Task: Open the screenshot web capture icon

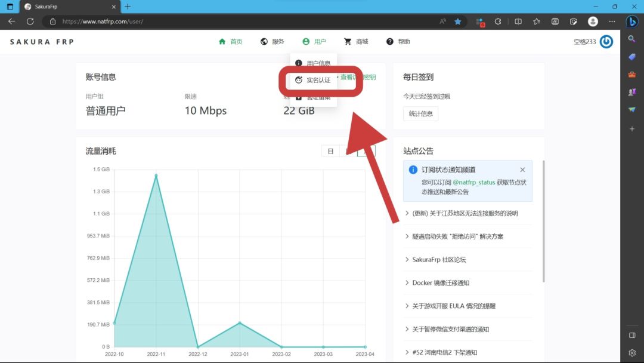Action: [x=574, y=21]
